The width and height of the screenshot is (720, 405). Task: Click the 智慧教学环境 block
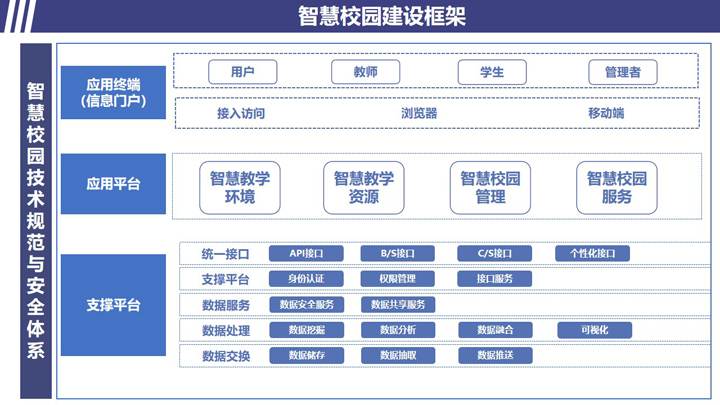240,188
